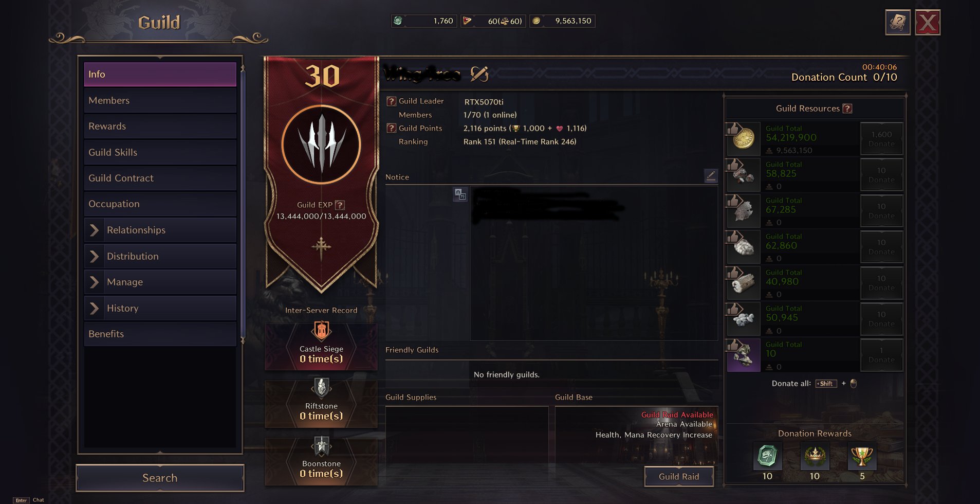
Task: Click the Guild Raid button
Action: tap(679, 476)
